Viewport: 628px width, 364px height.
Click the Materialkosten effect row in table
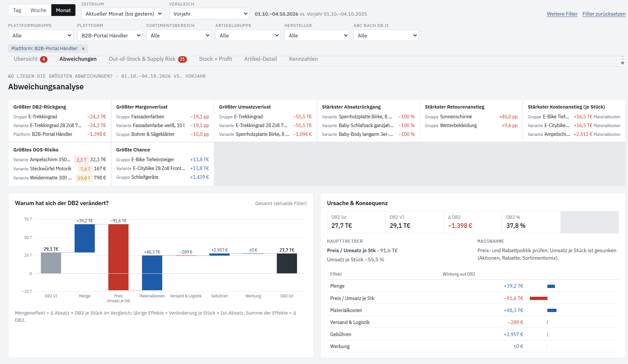tap(473, 310)
